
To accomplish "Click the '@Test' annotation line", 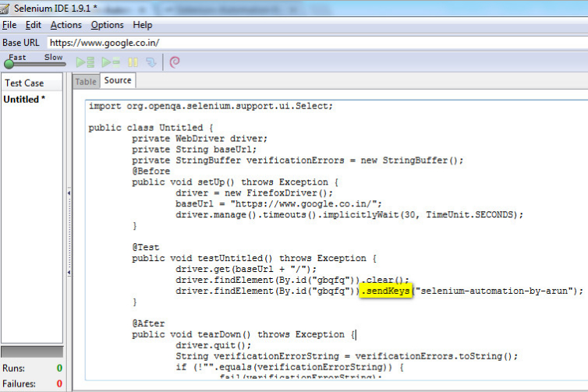I will 146,247.
